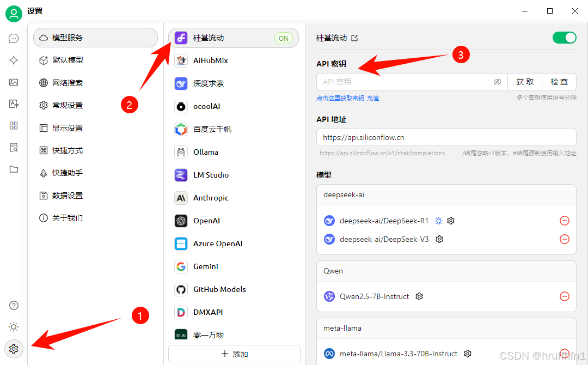Select the 数据设置 settings section
Image resolution: width=588 pixels, height=365 pixels.
click(96, 196)
